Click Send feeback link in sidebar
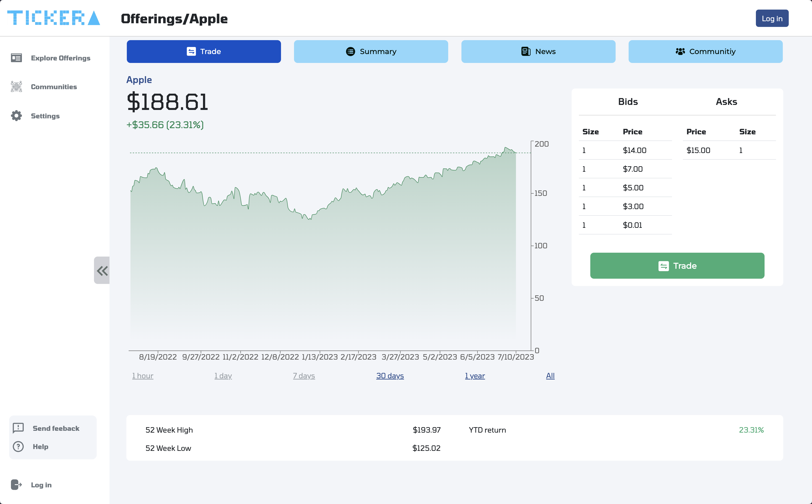The image size is (812, 504). 56,428
